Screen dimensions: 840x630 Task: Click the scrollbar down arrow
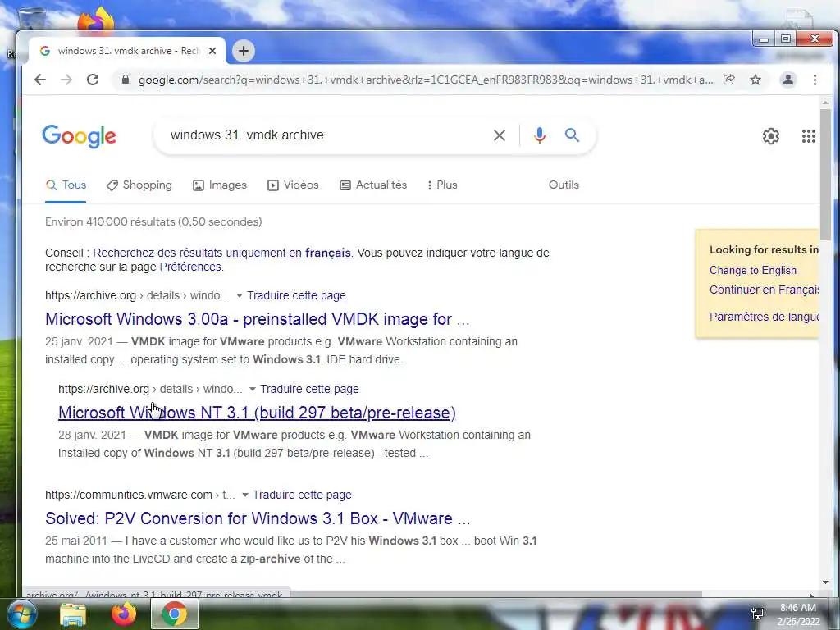(825, 582)
